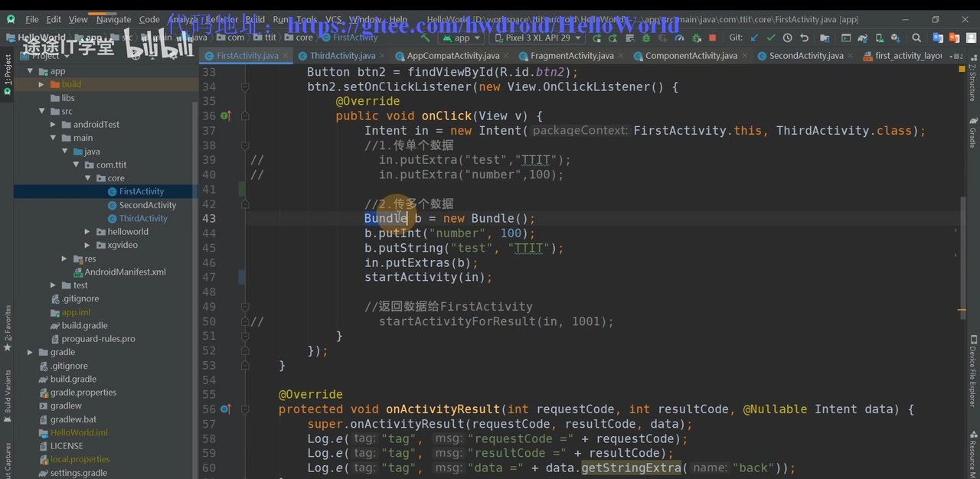Viewport: 980px width, 479px height.
Task: Select ThirdActivity in the project tree
Action: (x=143, y=218)
